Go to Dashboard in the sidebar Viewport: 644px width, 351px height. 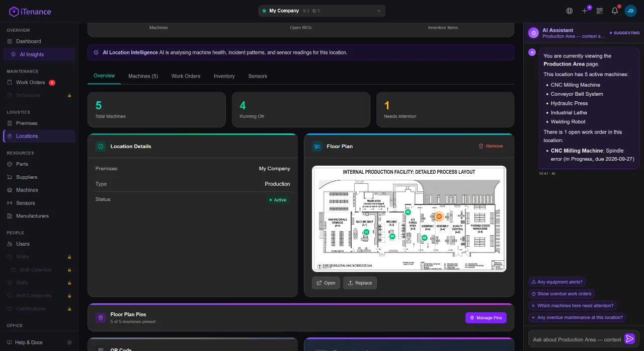39,41
